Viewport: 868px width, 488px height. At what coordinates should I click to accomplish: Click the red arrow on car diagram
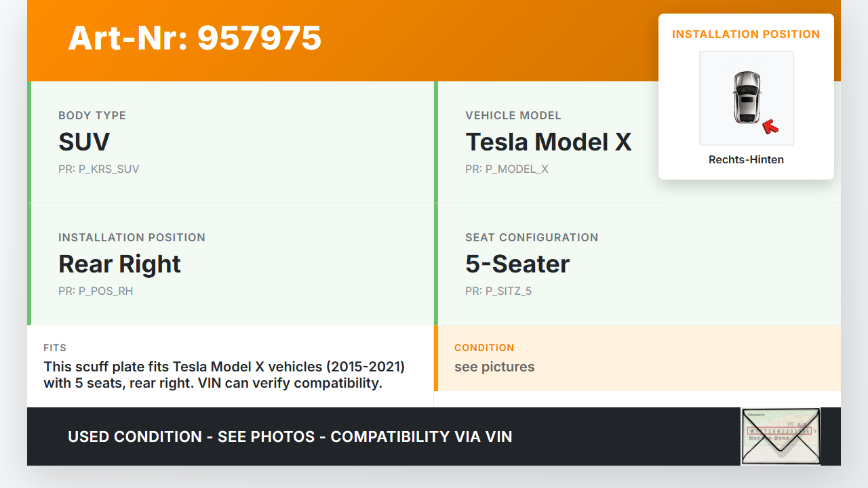click(x=770, y=126)
